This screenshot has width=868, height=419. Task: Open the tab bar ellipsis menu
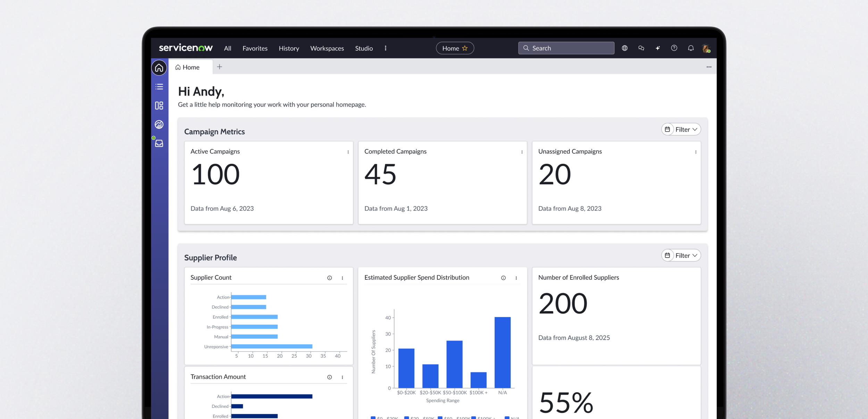[x=709, y=67]
